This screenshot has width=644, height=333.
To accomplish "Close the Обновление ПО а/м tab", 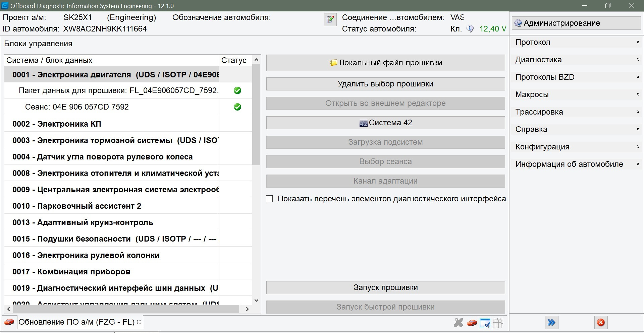I will pyautogui.click(x=139, y=322).
